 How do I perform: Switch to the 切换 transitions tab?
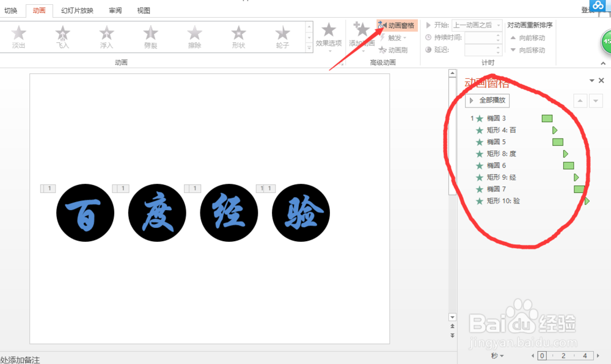[10, 10]
